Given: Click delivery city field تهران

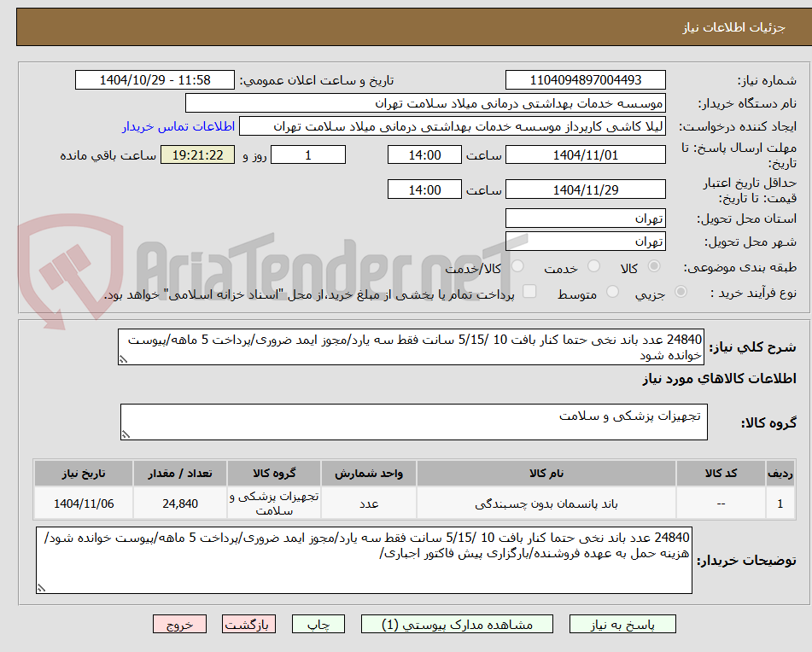Looking at the screenshot, I should point(586,242).
